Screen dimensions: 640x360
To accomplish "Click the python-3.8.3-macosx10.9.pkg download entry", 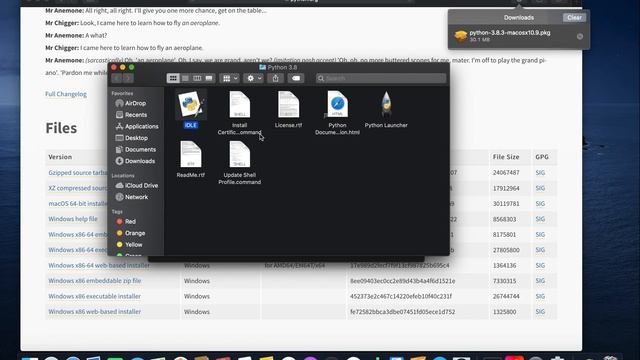I will point(518,36).
